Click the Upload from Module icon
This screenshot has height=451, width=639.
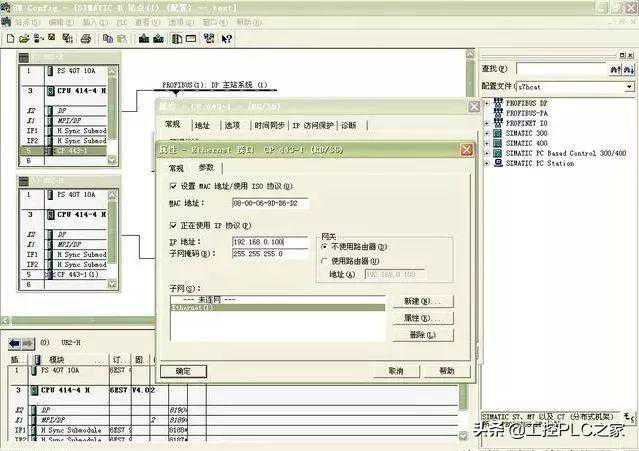pos(158,39)
